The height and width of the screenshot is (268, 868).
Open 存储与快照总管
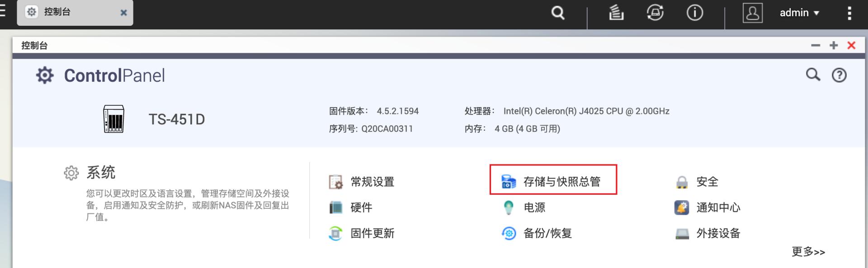click(562, 182)
